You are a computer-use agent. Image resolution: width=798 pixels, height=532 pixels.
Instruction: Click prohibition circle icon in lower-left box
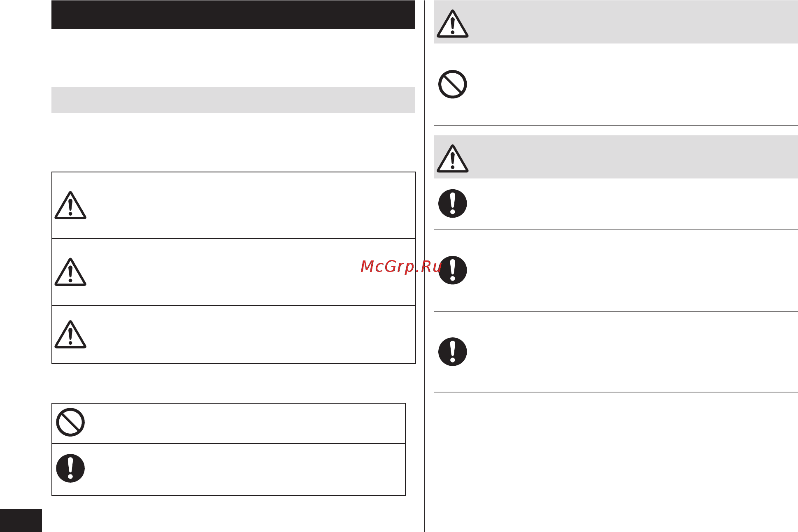click(70, 422)
